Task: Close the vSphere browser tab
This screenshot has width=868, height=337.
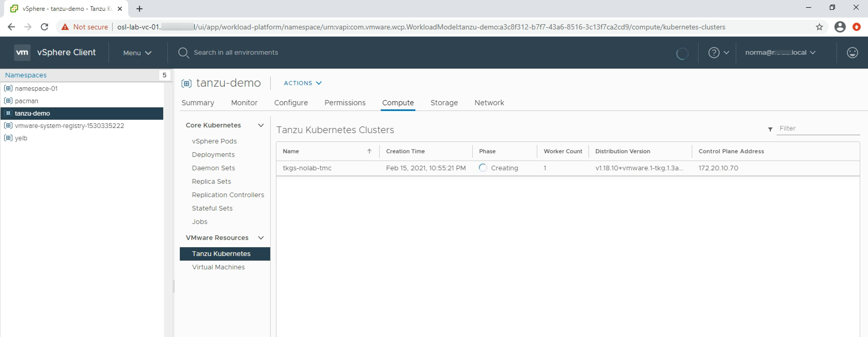Action: (x=120, y=9)
